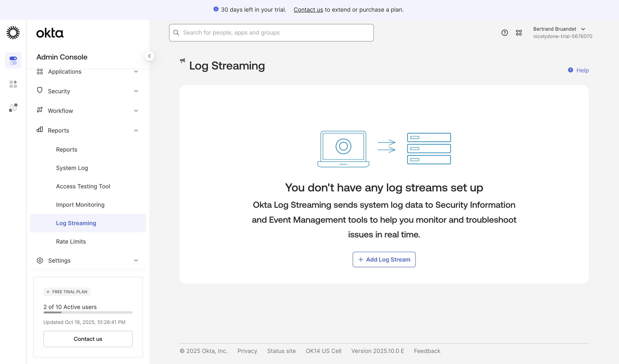Click the OK14 US Cell footer text
This screenshot has height=364, width=619.
pos(323,351)
